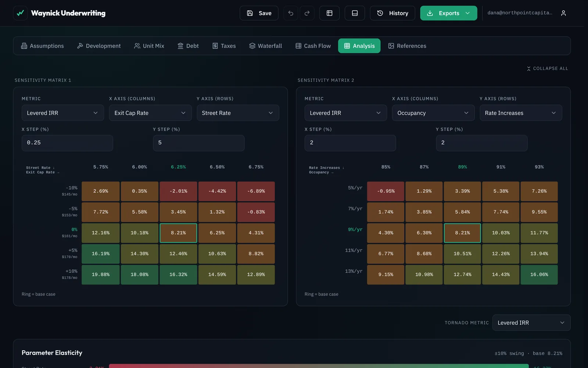Image resolution: width=588 pixels, height=368 pixels.
Task: Click the 89% occupancy column header
Action: pos(463,167)
